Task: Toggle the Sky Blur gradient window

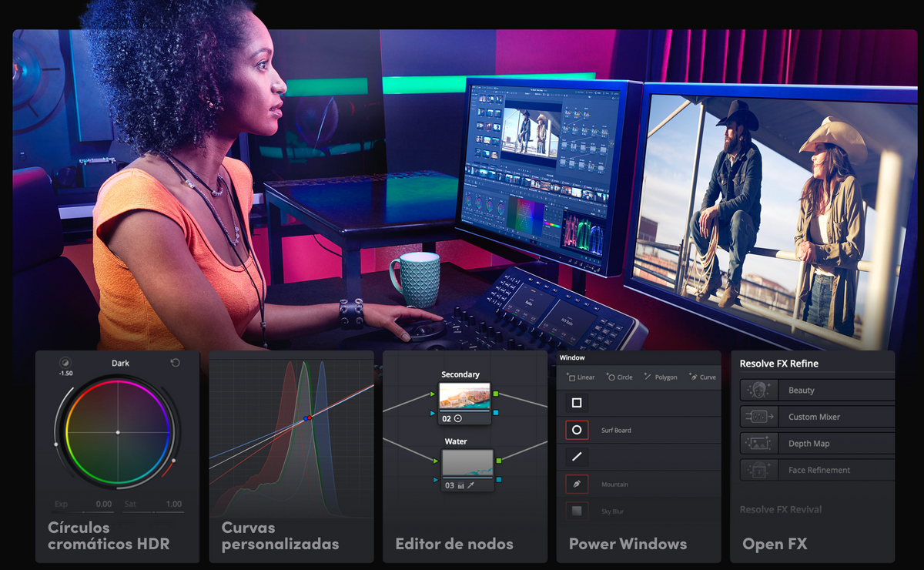Action: click(x=577, y=511)
